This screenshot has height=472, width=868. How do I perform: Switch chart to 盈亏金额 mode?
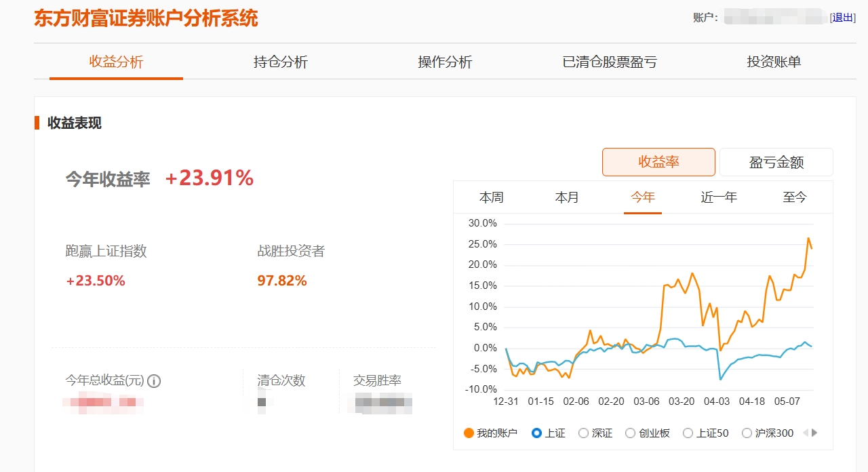(x=776, y=162)
